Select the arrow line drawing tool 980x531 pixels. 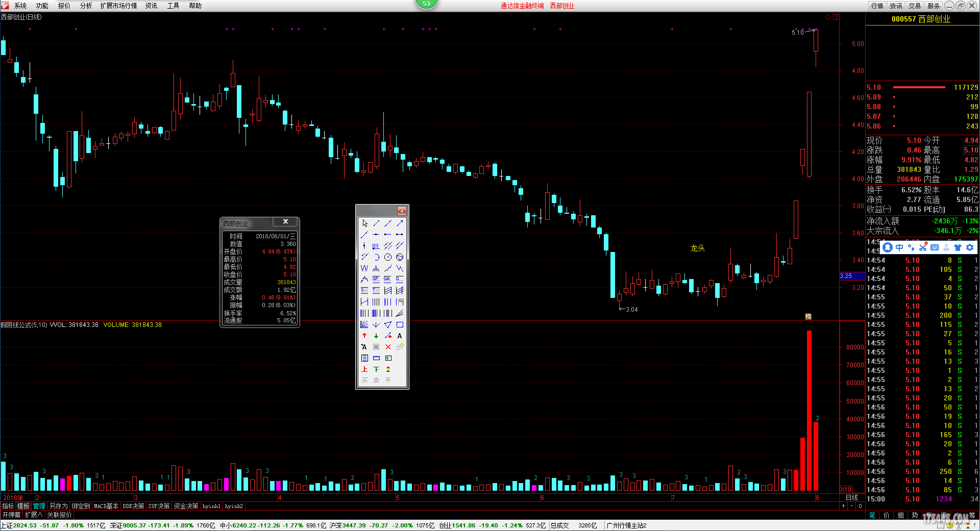point(400,223)
